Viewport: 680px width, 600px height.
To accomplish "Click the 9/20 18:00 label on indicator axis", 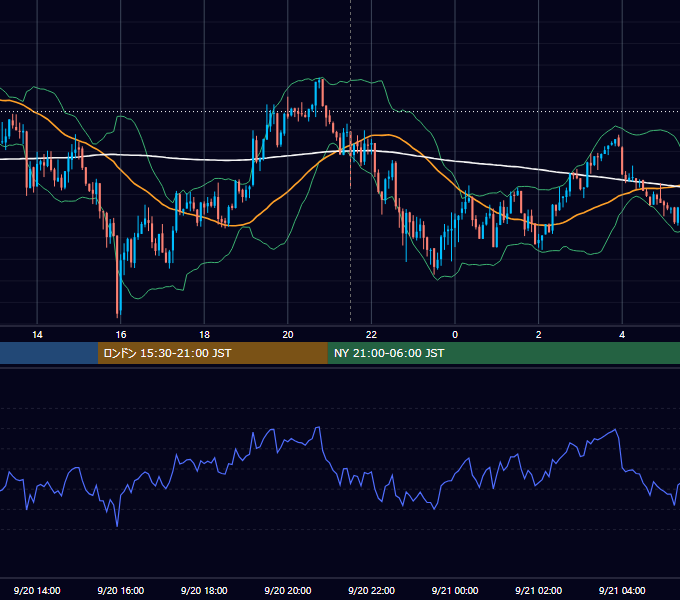I will click(204, 590).
